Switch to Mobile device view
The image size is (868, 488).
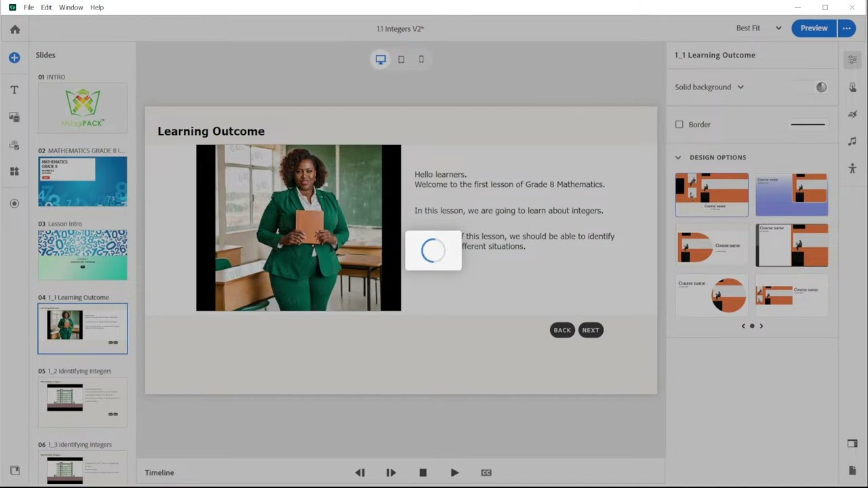point(421,59)
